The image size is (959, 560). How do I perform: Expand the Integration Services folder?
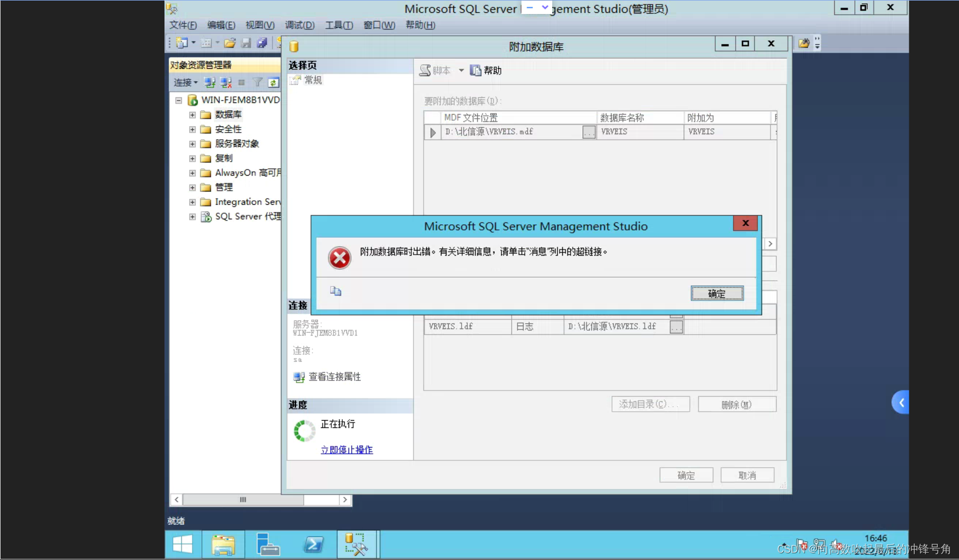pos(192,202)
